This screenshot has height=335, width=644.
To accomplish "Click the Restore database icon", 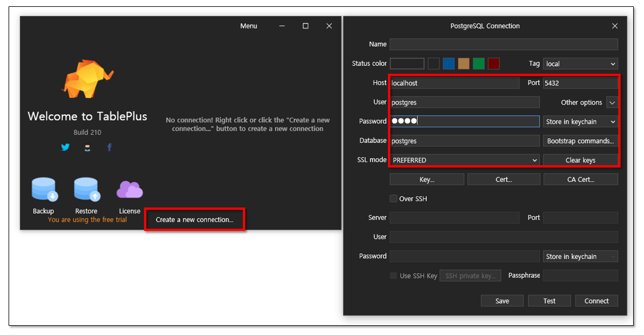I will [87, 189].
